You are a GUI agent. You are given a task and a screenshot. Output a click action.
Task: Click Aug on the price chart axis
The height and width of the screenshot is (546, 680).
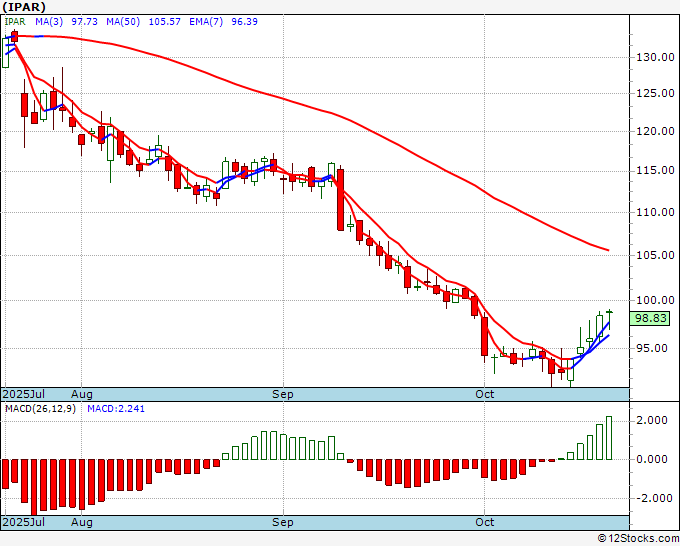(x=82, y=394)
